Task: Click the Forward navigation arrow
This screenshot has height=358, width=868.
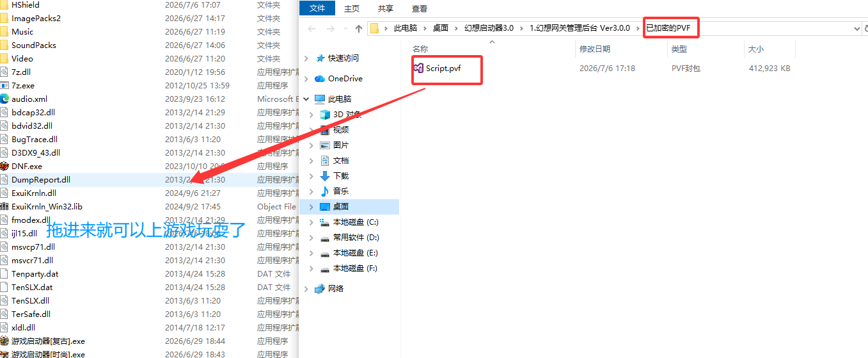Action: (331, 28)
